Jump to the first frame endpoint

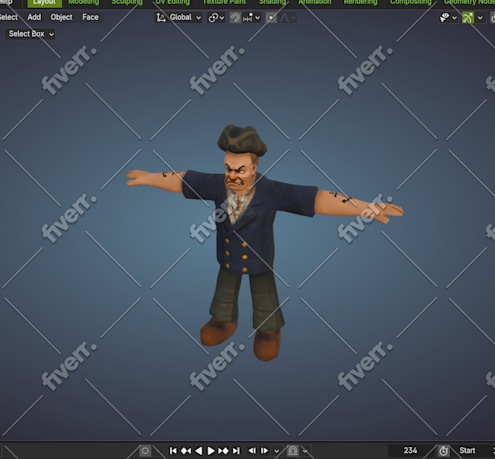[173, 451]
